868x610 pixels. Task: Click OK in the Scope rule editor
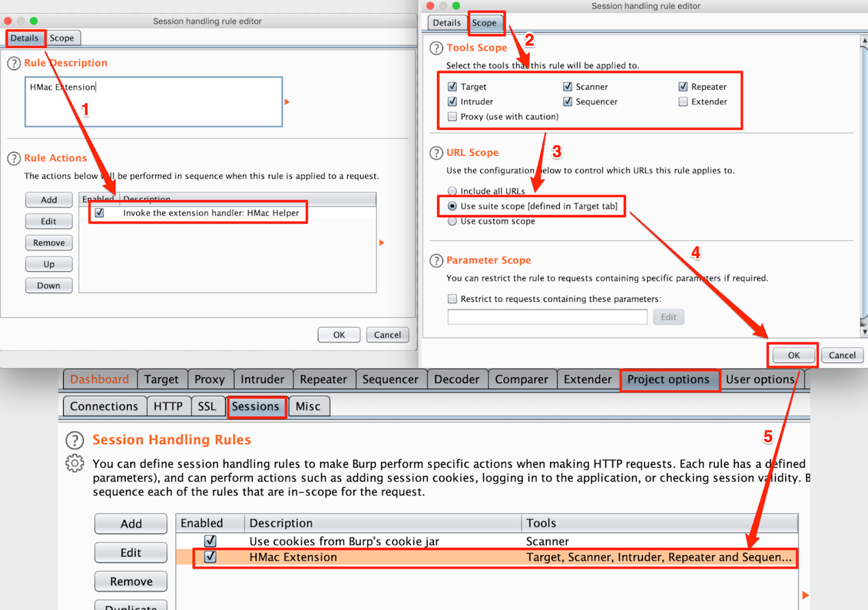pyautogui.click(x=794, y=355)
